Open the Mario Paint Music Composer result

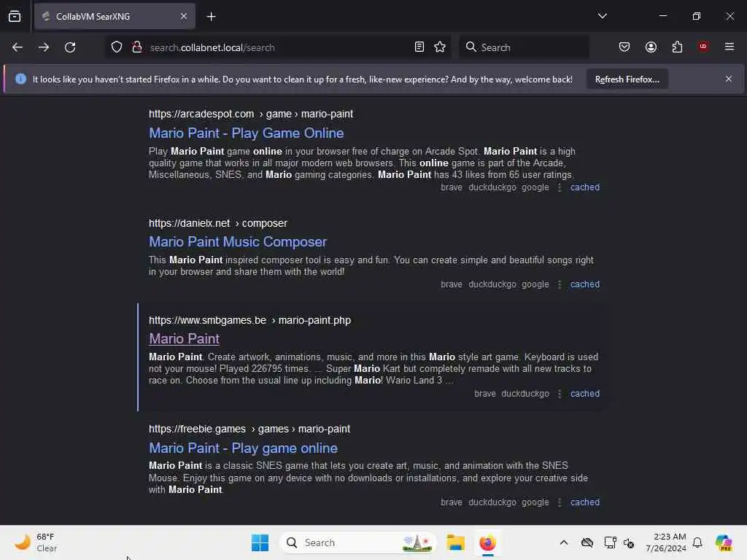point(238,242)
